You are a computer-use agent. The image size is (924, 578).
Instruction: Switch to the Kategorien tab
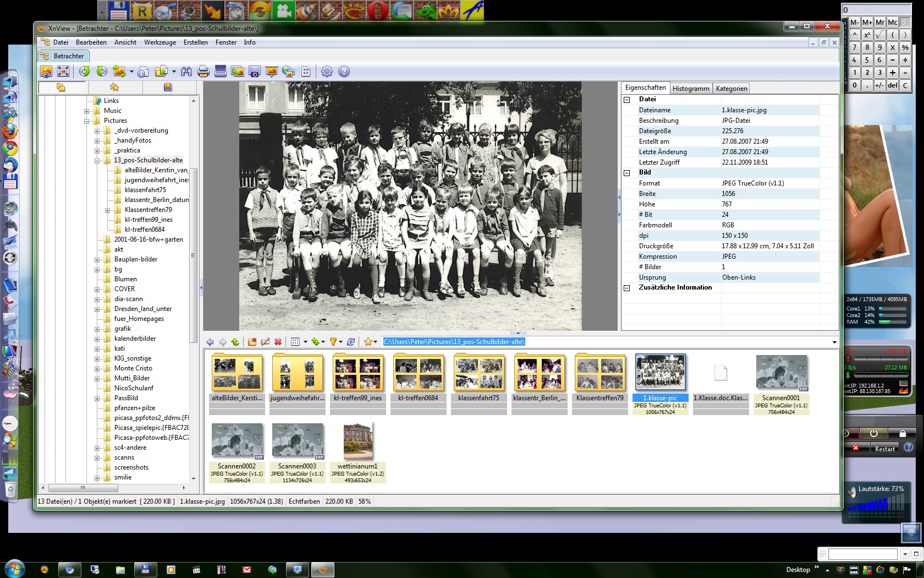(731, 89)
